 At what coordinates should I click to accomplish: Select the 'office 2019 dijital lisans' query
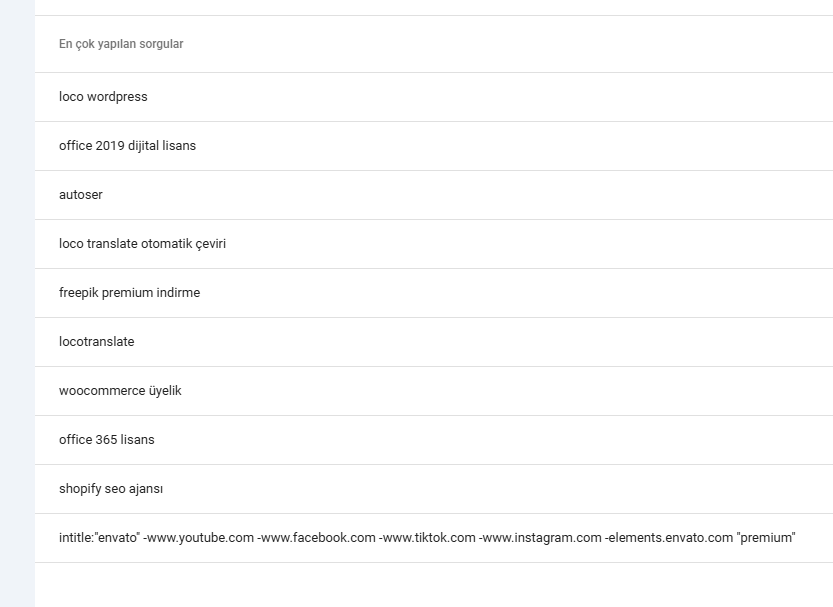(x=434, y=146)
